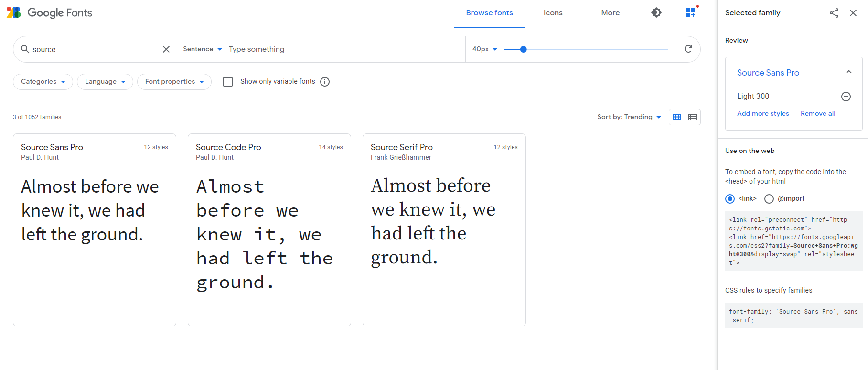Click '14 styles' on Source Code Pro
The width and height of the screenshot is (868, 370).
point(331,147)
